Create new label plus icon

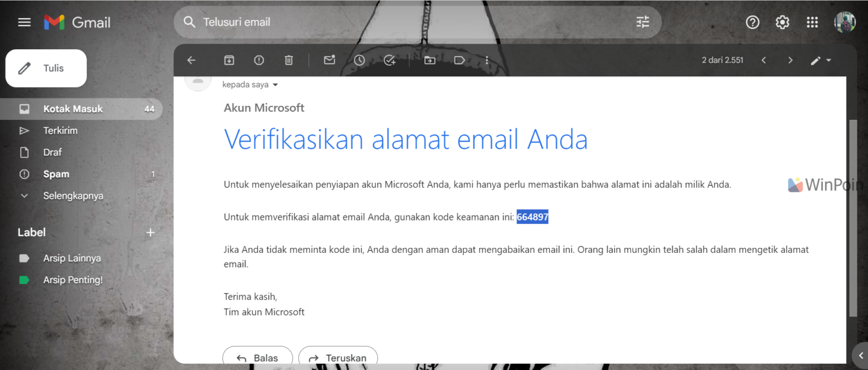[x=150, y=233]
